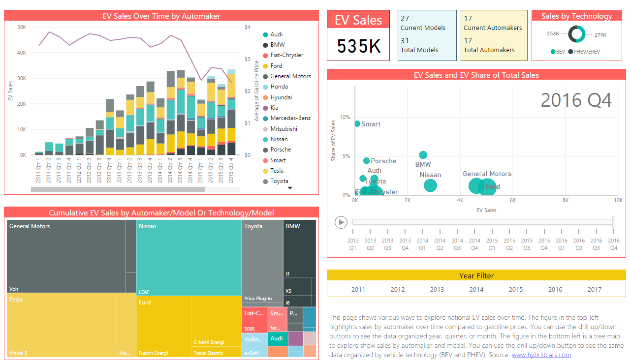Select Mercedes-Benz legend entry

[287, 118]
